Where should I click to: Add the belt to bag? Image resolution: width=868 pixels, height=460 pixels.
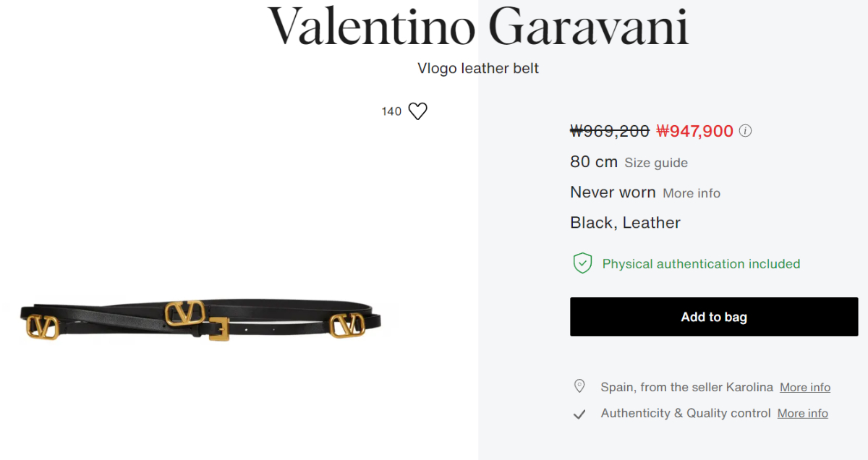(x=714, y=317)
